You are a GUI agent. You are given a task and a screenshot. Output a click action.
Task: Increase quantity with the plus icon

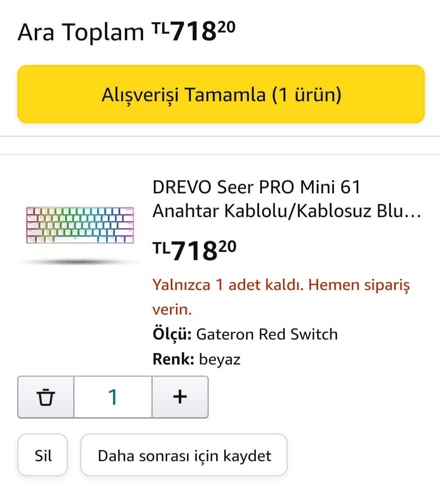(180, 397)
